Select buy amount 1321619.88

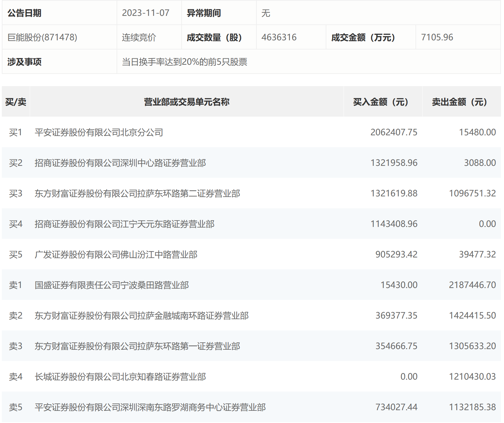[394, 193]
